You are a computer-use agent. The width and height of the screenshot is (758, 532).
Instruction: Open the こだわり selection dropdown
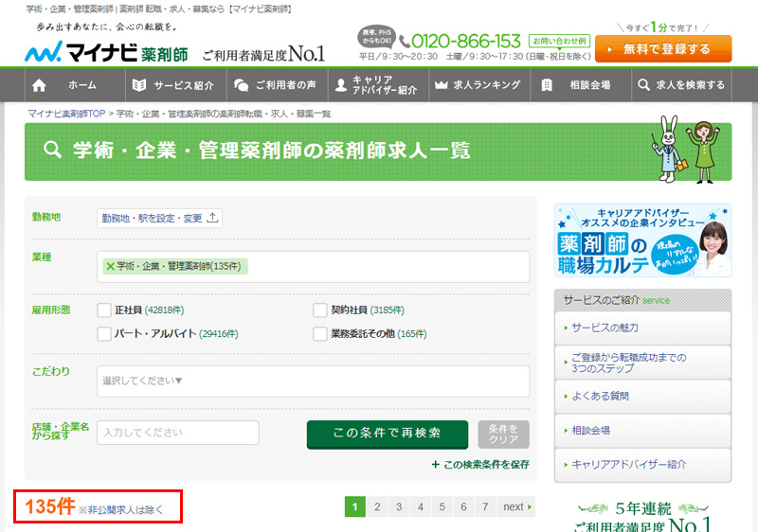pyautogui.click(x=313, y=381)
